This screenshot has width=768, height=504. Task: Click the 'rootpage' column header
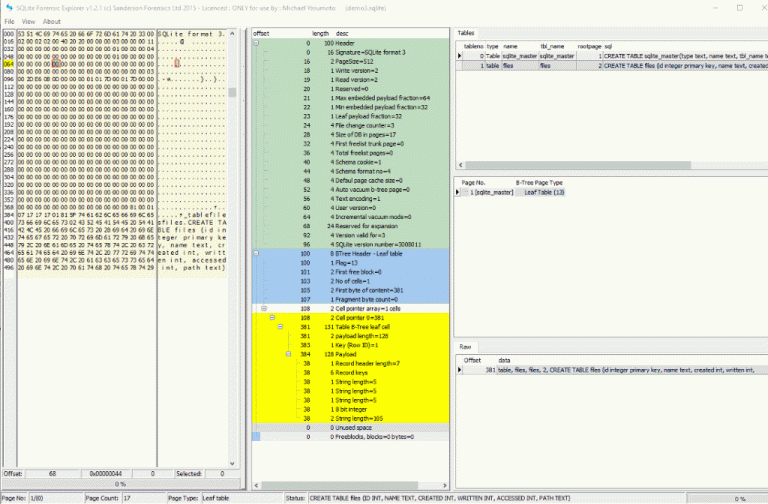point(589,47)
